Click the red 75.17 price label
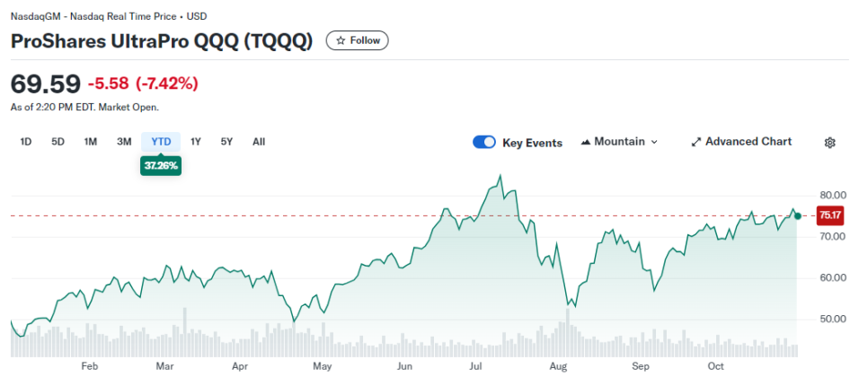868x377 pixels. coord(829,215)
